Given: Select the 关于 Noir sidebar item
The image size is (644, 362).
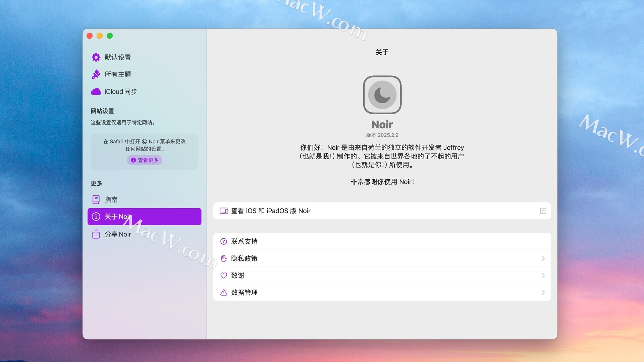Looking at the screenshot, I should coord(144,217).
